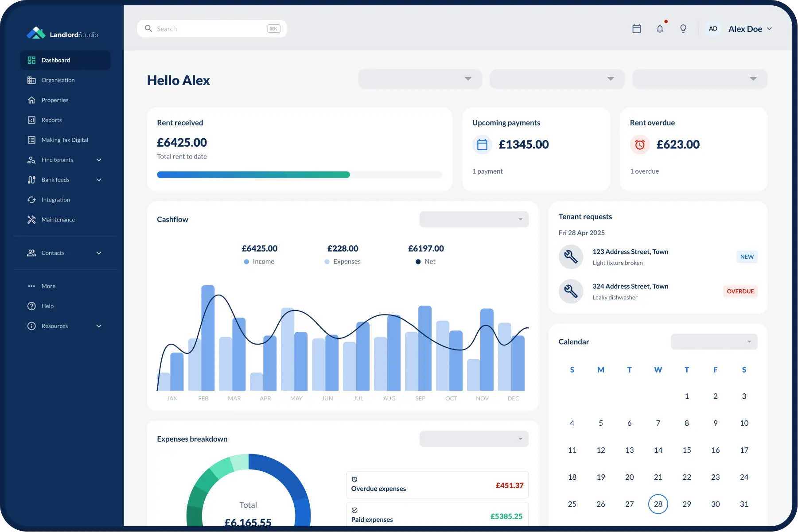Open the Cashflow period dropdown
The width and height of the screenshot is (798, 532).
474,219
